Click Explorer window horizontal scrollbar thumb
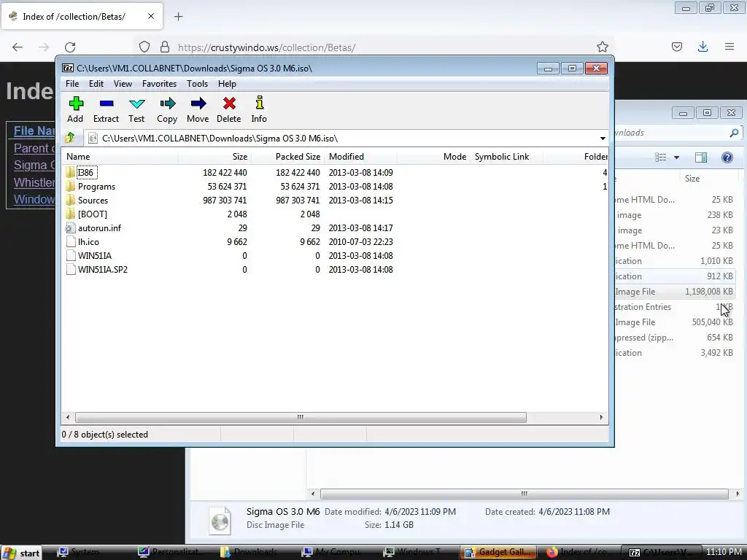 [524, 494]
